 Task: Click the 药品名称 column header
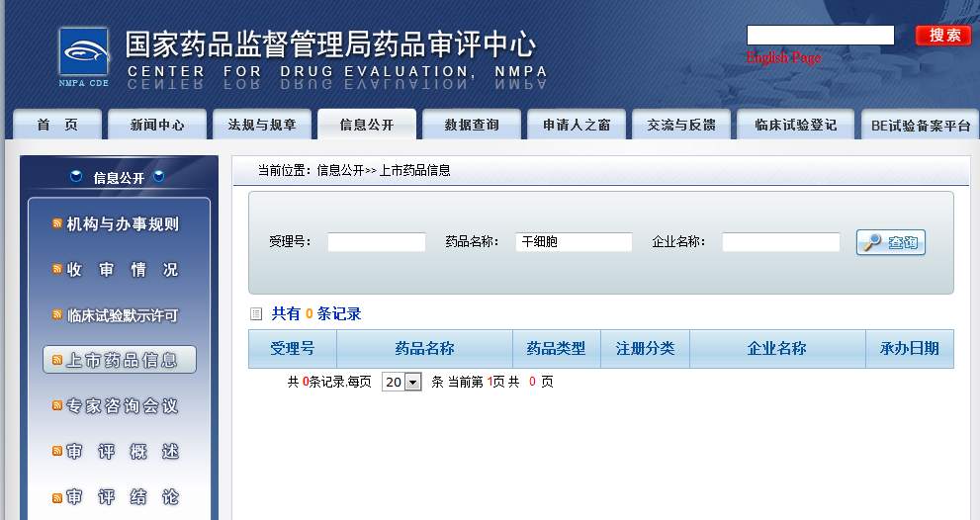pyautogui.click(x=424, y=349)
